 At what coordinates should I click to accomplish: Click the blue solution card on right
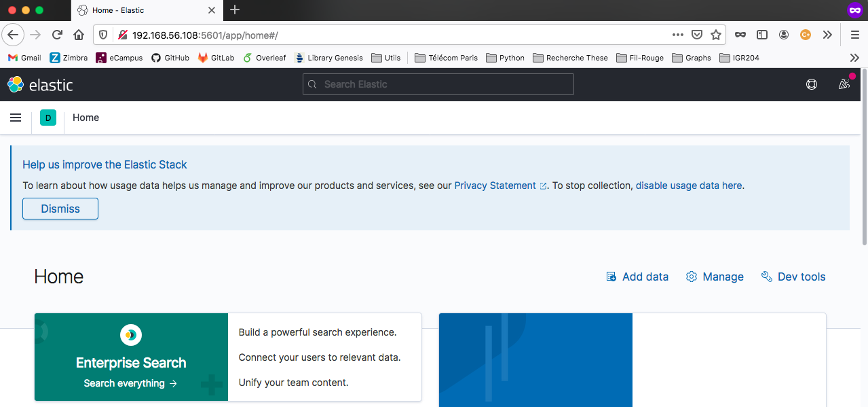tap(633, 360)
